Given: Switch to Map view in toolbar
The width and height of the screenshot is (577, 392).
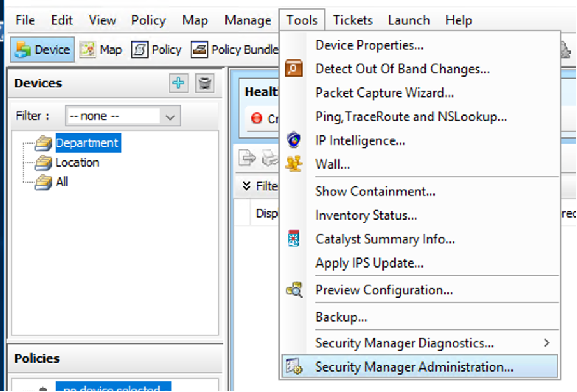Looking at the screenshot, I should click(101, 49).
